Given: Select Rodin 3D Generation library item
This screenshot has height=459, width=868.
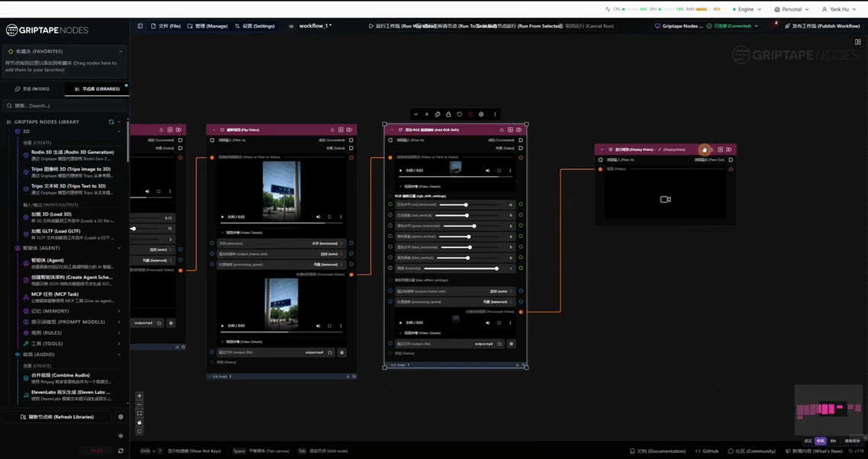Looking at the screenshot, I should 69,155.
